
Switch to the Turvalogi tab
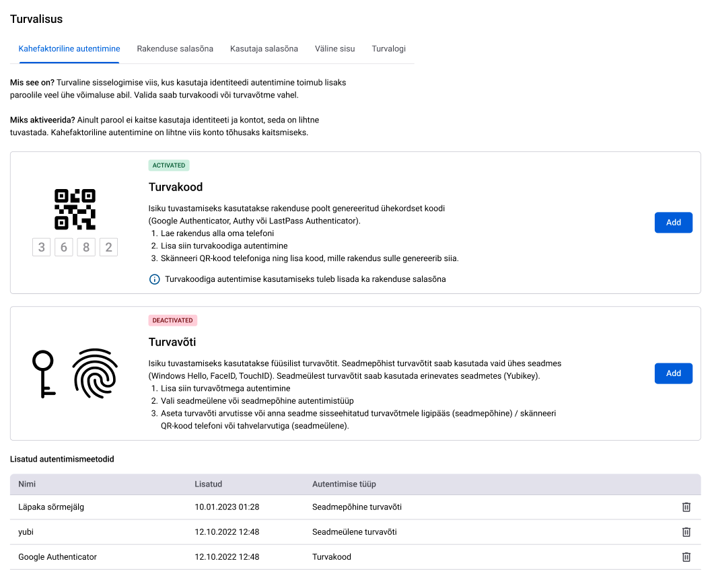point(388,49)
